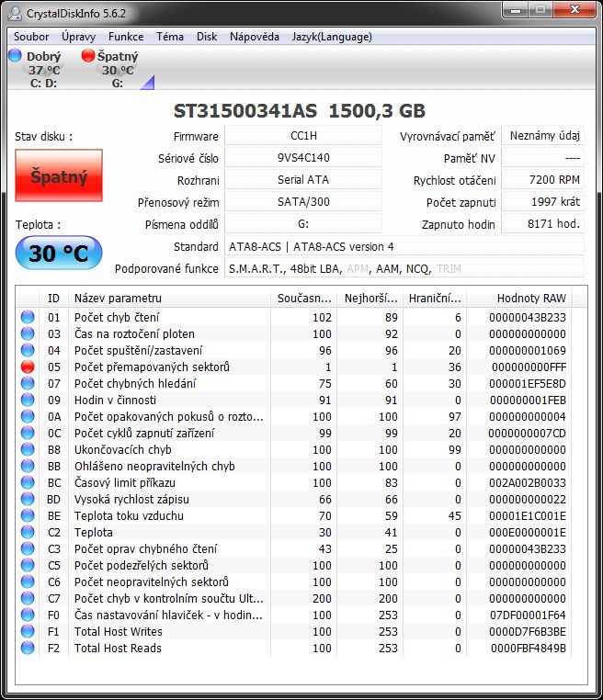
Task: Open the Úpravy menu
Action: coord(79,37)
